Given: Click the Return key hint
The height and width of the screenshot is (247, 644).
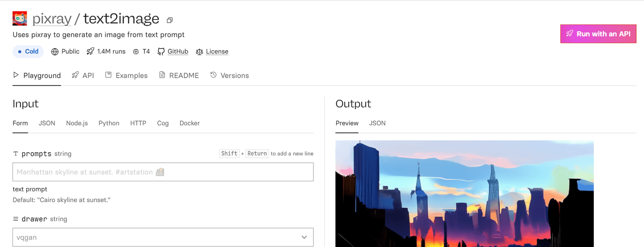Looking at the screenshot, I should [257, 154].
